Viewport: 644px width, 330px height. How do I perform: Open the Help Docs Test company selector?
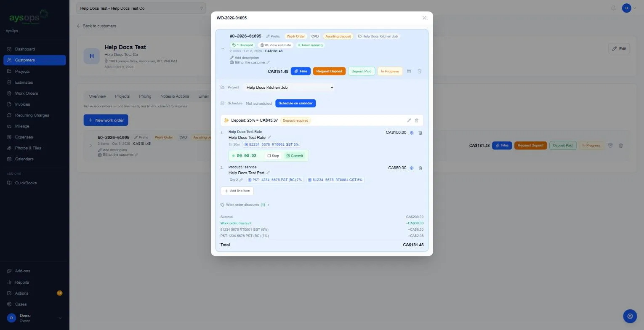click(x=141, y=8)
